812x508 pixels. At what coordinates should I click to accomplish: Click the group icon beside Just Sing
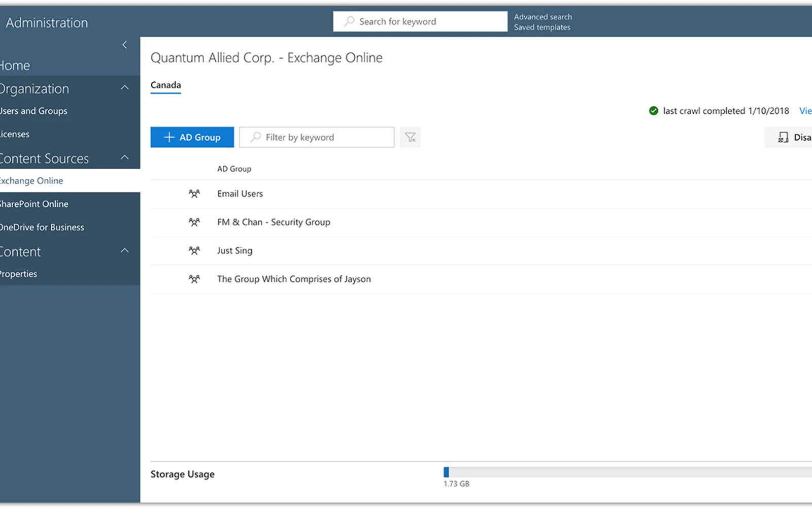coord(194,250)
